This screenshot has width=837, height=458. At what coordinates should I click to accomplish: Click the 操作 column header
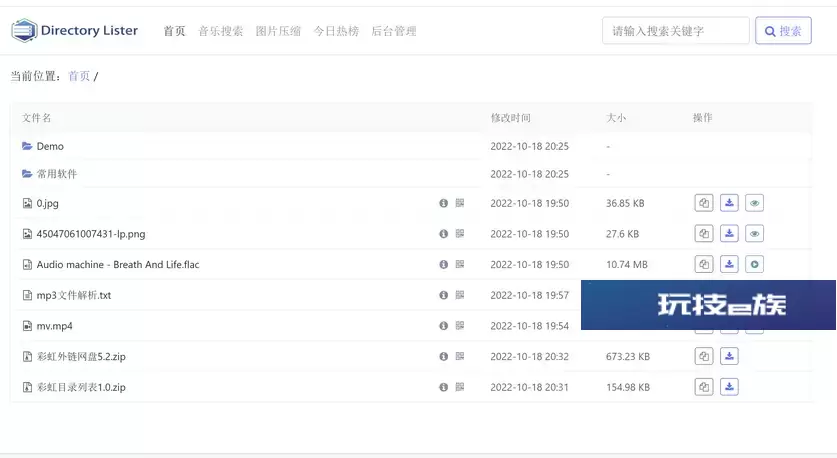(x=702, y=118)
